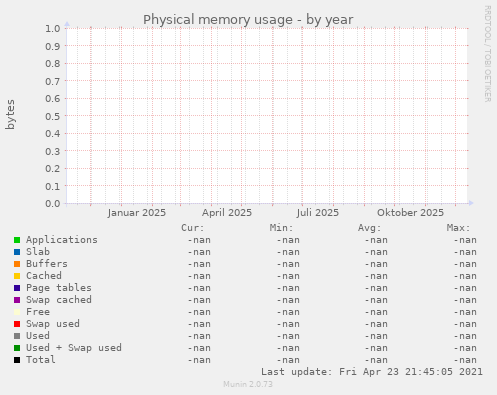Click the 'Cached' legend label

tap(44, 276)
